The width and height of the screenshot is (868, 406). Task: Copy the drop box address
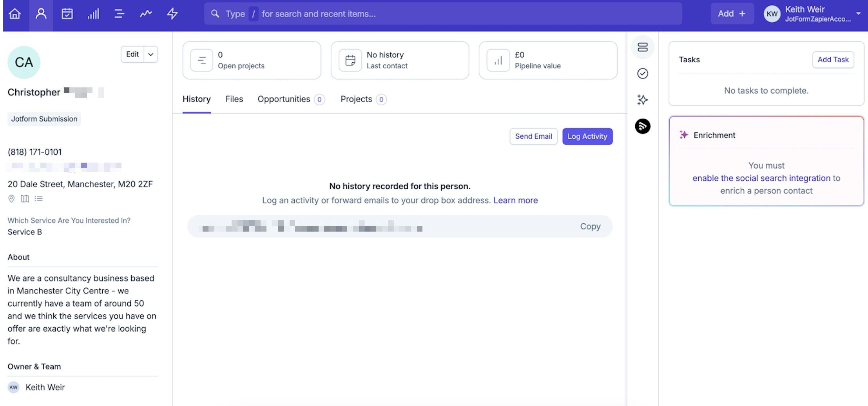tap(590, 227)
